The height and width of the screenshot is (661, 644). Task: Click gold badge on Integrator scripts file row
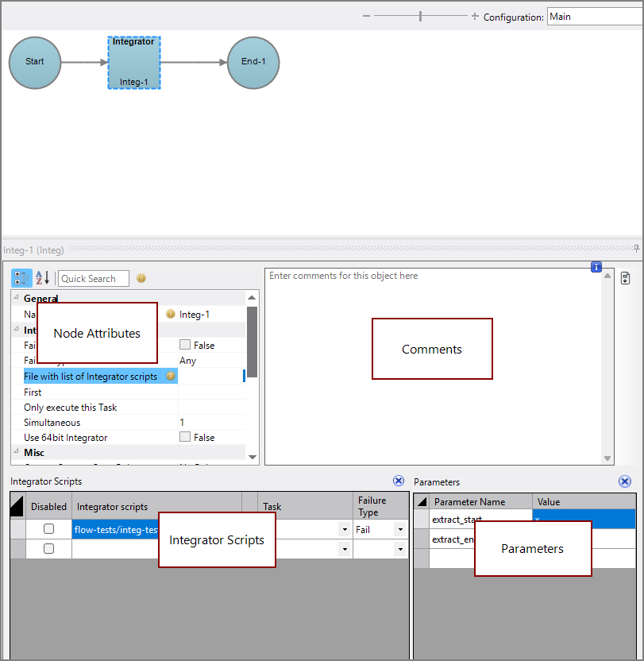[x=171, y=376]
